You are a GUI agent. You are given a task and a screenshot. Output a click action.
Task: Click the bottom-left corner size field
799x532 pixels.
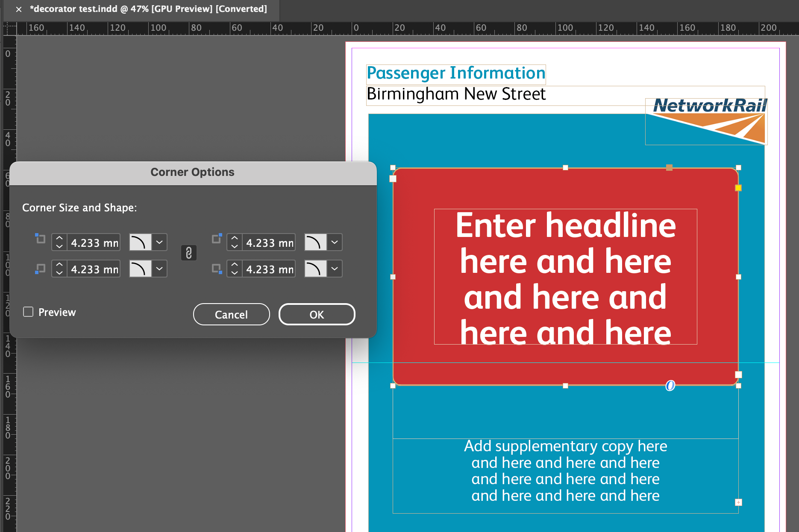point(94,269)
